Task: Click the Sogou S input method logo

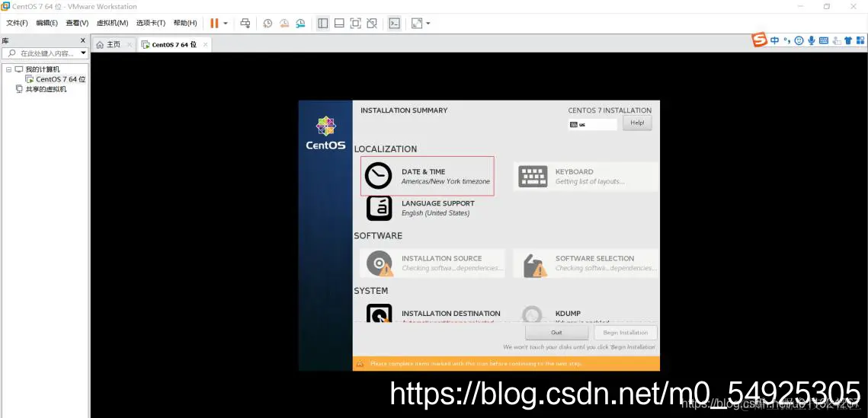Action: pos(760,40)
